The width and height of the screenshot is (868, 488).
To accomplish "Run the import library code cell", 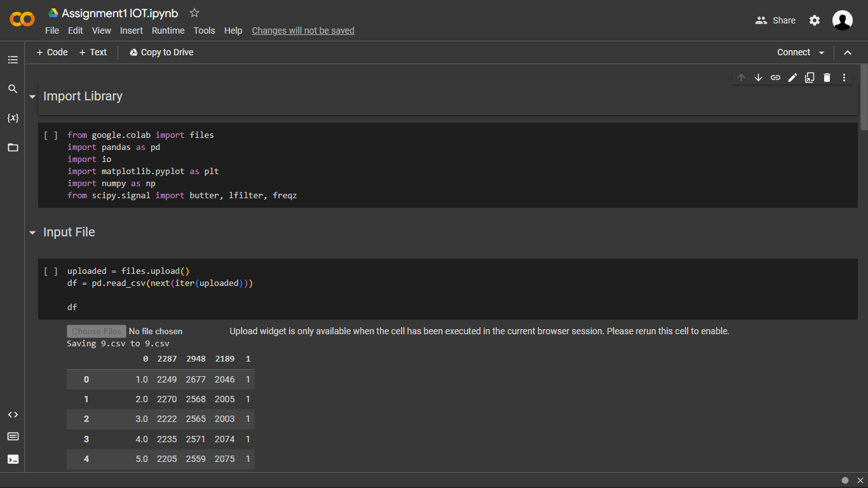I will pos(51,135).
